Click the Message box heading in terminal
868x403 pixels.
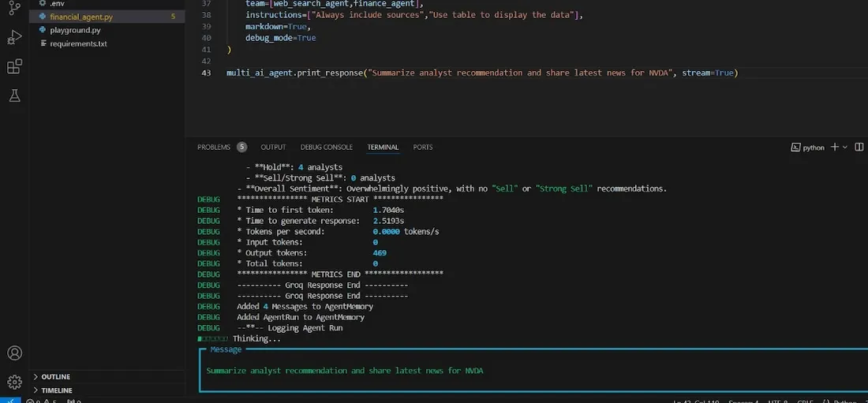[x=226, y=350]
